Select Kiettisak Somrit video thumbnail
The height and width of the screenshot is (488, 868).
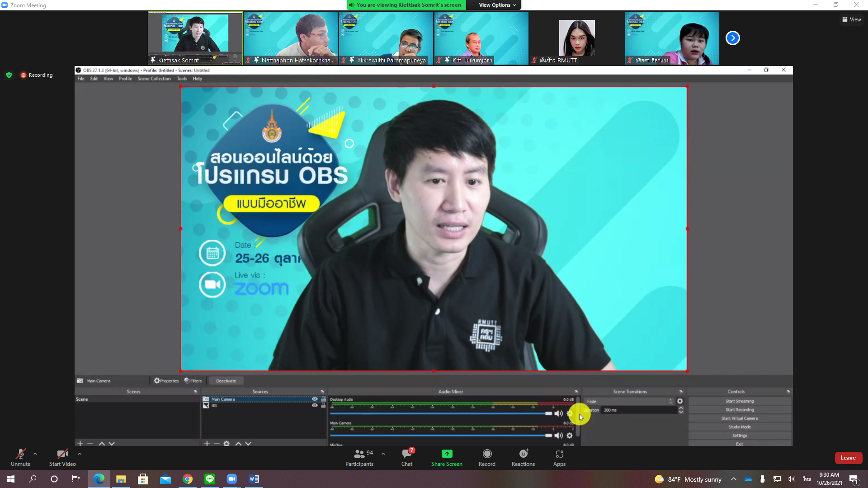pyautogui.click(x=195, y=38)
